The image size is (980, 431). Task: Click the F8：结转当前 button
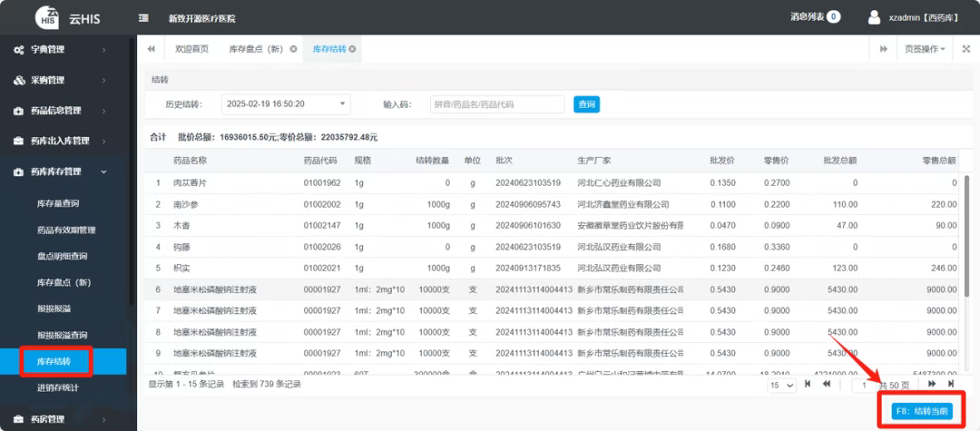click(x=922, y=411)
